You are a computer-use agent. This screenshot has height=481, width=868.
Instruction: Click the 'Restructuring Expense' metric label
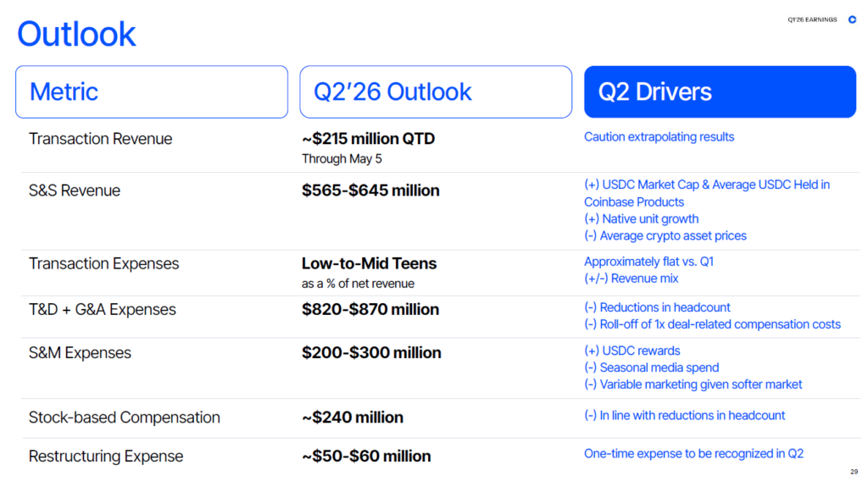(x=106, y=456)
